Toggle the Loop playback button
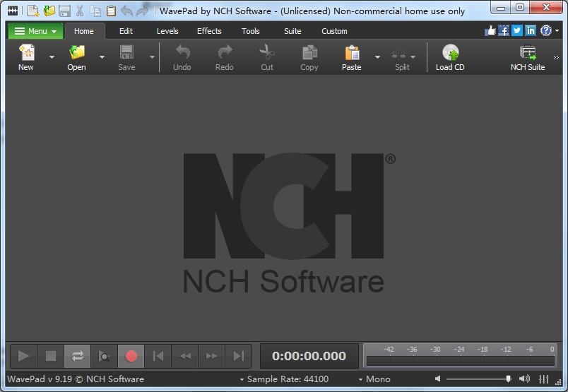 coord(78,356)
